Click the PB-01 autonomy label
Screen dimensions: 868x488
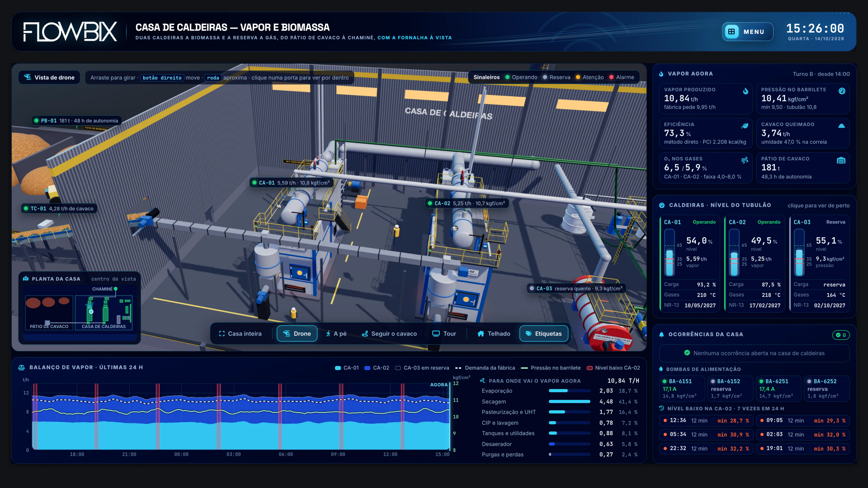pos(77,121)
